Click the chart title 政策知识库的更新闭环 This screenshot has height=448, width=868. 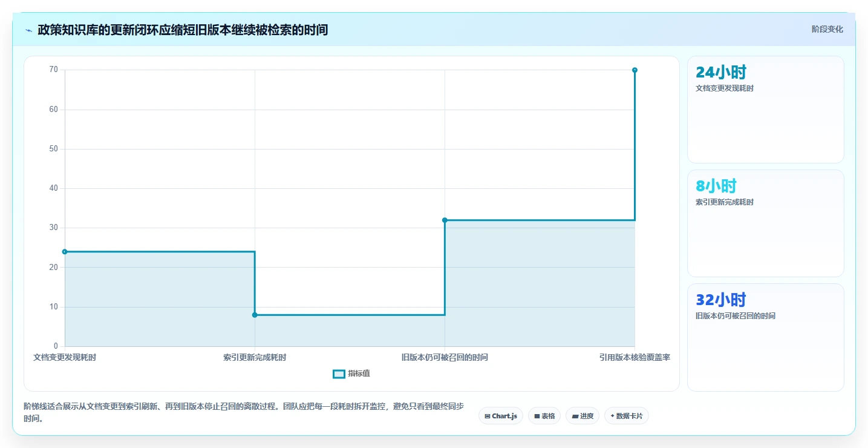183,30
